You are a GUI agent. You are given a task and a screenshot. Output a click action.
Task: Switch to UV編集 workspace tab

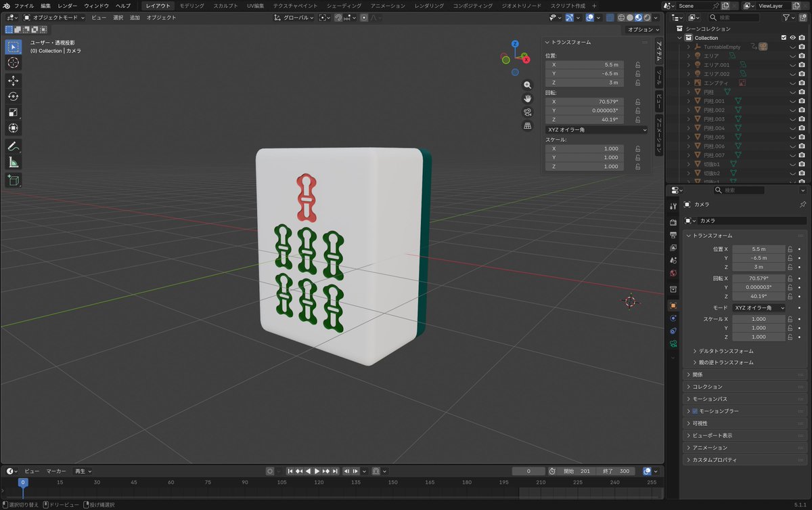point(256,5)
